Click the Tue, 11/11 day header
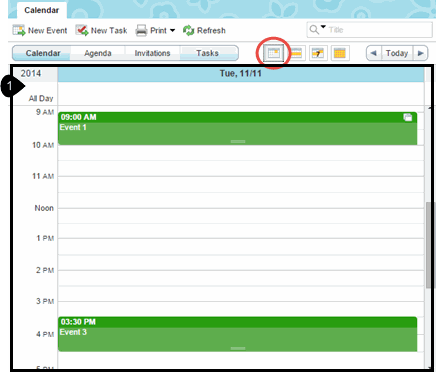This screenshot has width=436, height=372. [241, 74]
